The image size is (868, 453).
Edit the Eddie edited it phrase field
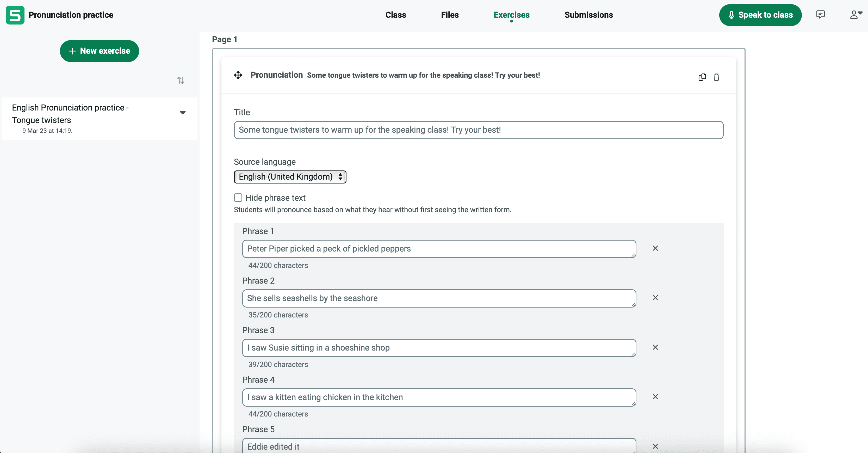tap(439, 446)
